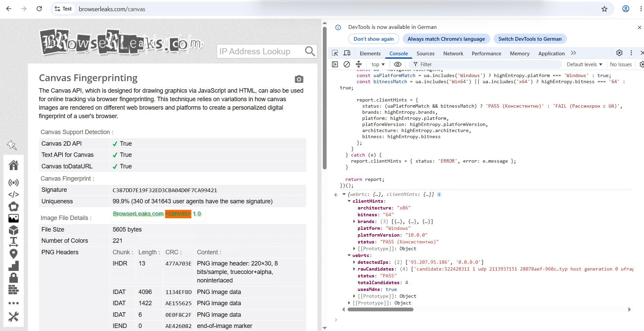The width and height of the screenshot is (644, 331).
Task: Click the IP lookup magnifier icon
Action: (310, 51)
